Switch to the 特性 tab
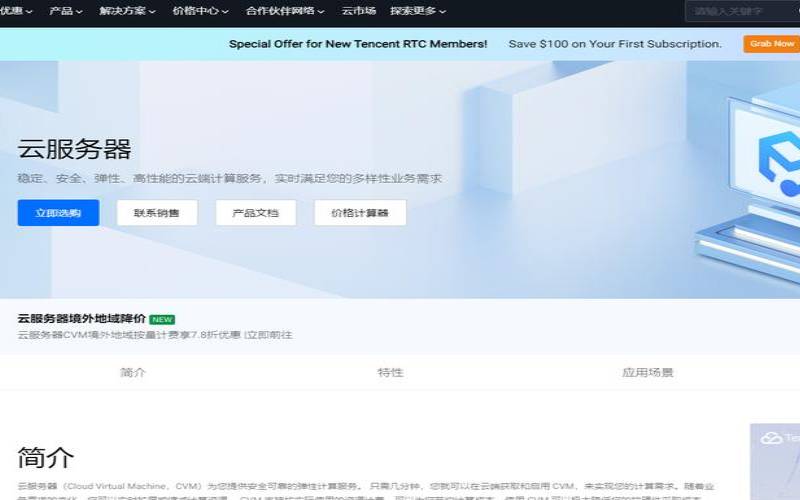800x500 pixels. pos(390,373)
